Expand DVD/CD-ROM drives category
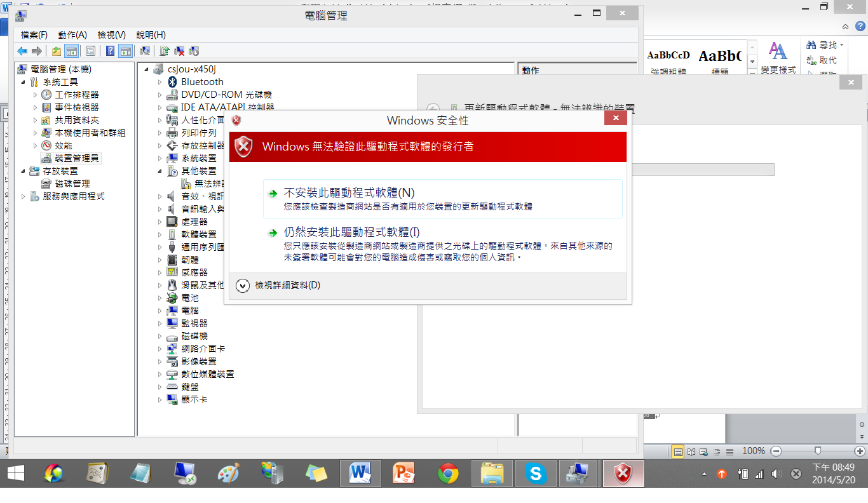 [160, 95]
